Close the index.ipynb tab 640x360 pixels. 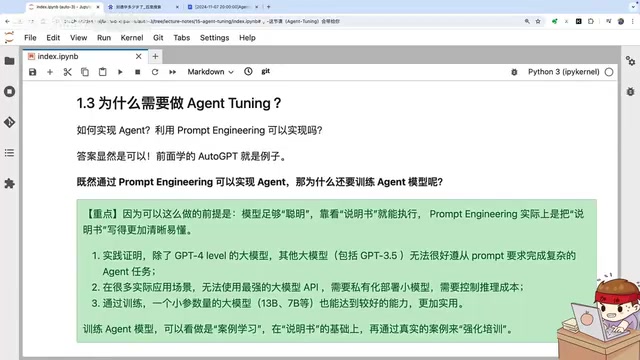click(x=139, y=56)
